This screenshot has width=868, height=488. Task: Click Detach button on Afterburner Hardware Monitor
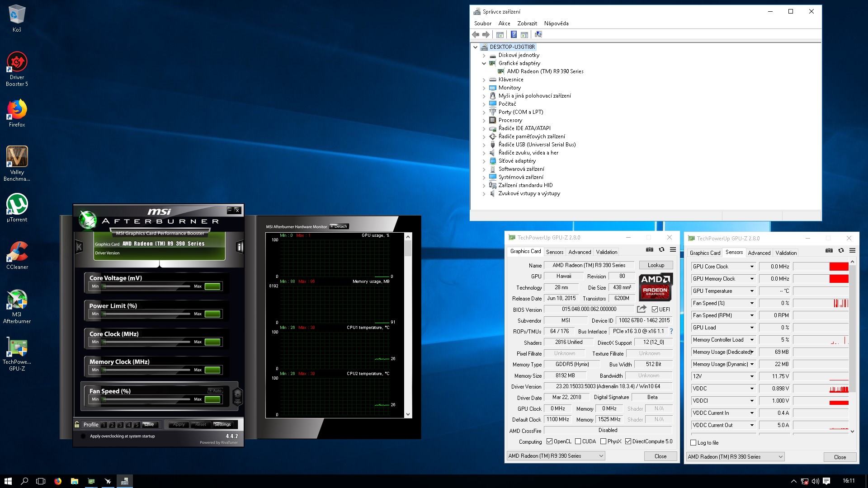339,226
